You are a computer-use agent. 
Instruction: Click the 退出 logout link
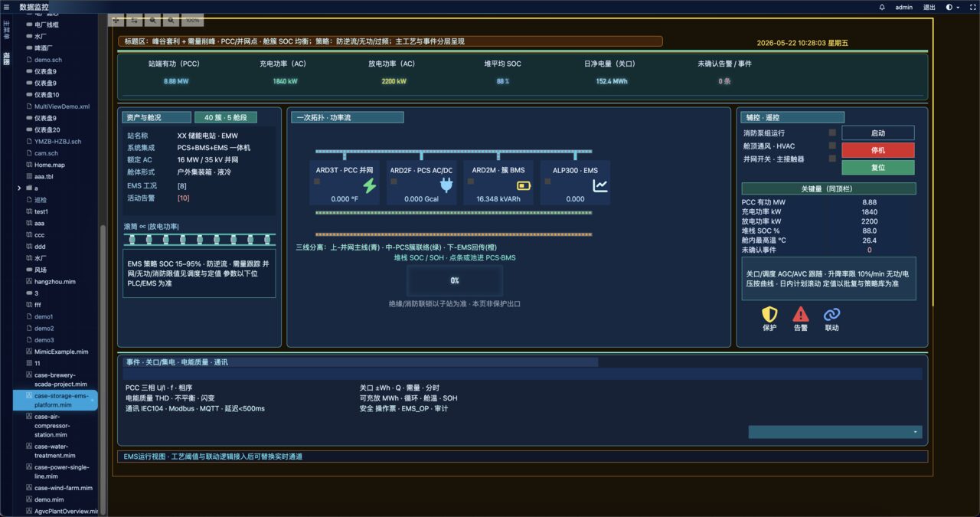929,7
